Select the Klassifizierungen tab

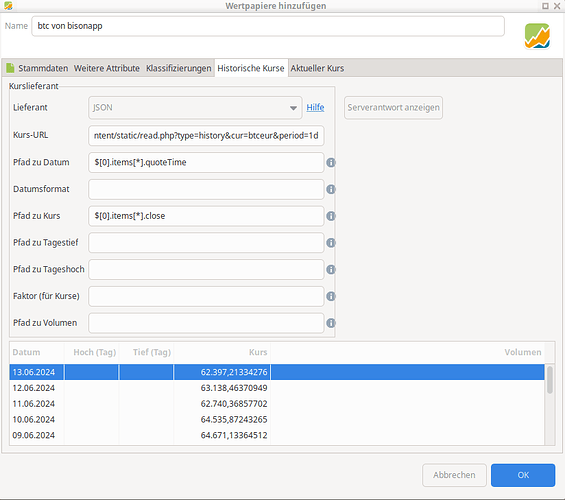[x=178, y=68]
